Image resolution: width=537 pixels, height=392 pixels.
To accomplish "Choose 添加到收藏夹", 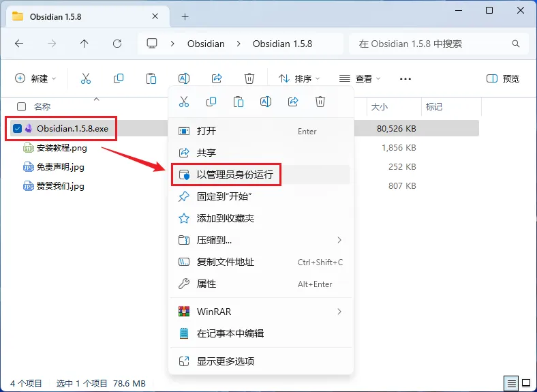I will point(260,218).
